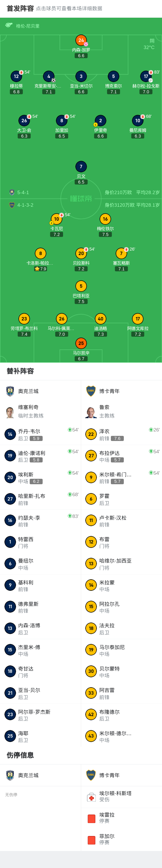Tap number 5 巴塔利亚 midfielder icon
162x868 pixels.
tap(81, 286)
